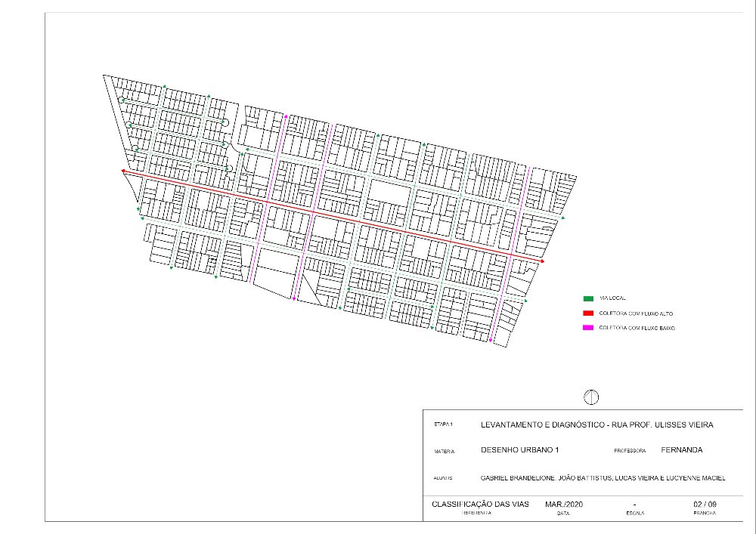The width and height of the screenshot is (756, 534).
Task: Click the professor name 'FERNANDA'
Action: coord(682,449)
